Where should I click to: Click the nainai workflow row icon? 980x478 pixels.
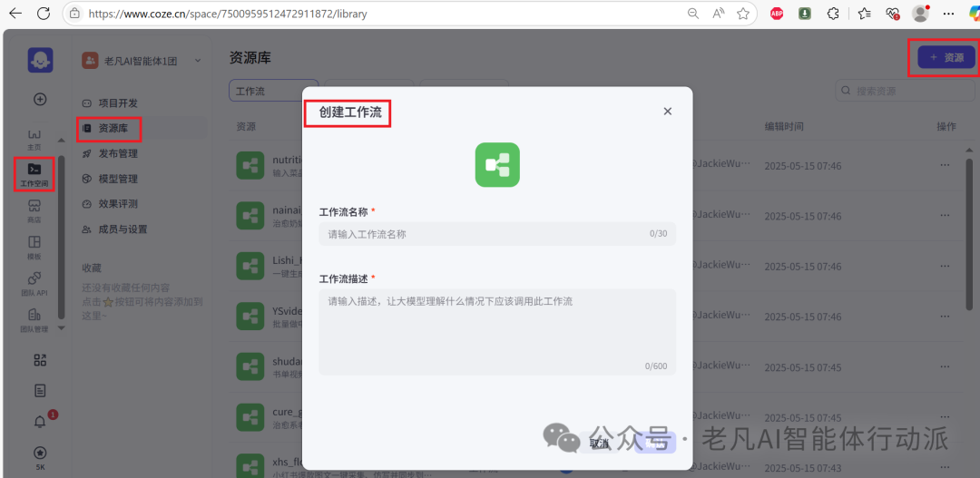click(x=250, y=216)
